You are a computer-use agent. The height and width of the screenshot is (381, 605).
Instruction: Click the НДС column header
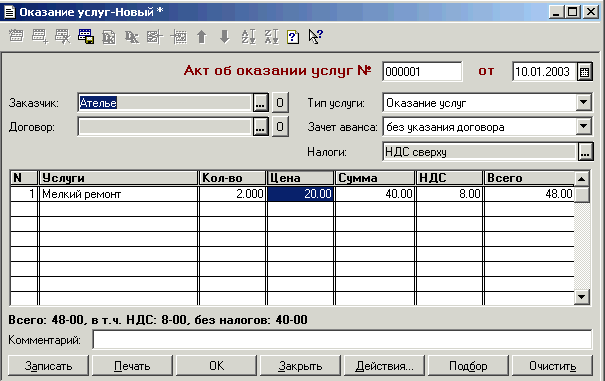pos(450,178)
